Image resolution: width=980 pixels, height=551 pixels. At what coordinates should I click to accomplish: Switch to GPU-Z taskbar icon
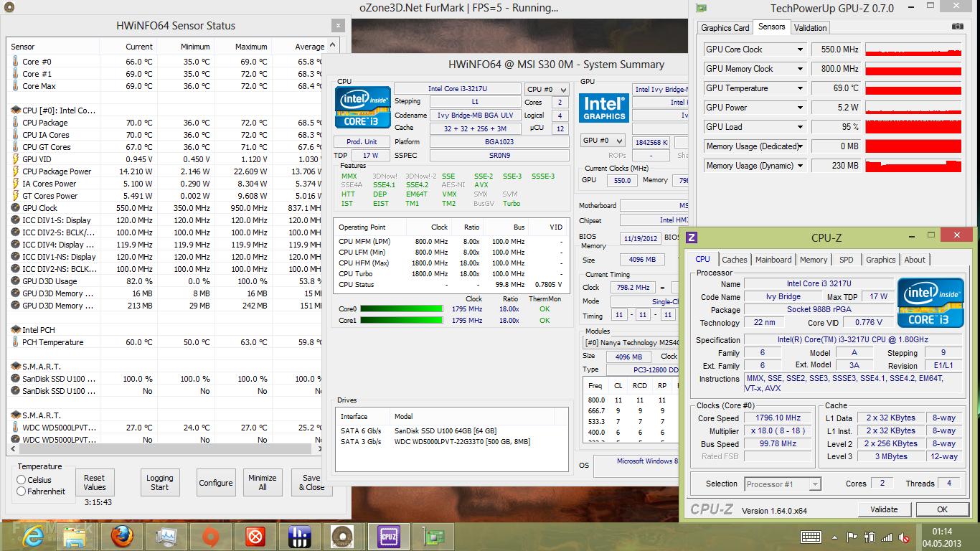(x=433, y=536)
